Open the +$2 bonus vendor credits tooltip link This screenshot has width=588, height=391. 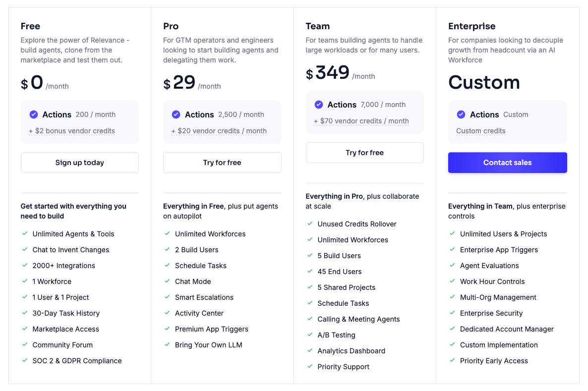click(x=72, y=131)
